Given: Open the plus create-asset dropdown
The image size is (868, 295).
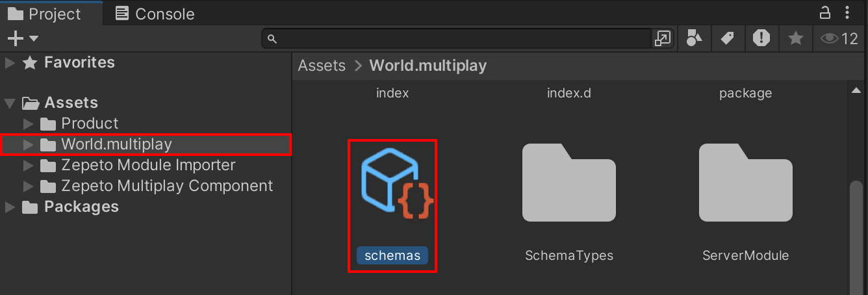Looking at the screenshot, I should point(22,38).
